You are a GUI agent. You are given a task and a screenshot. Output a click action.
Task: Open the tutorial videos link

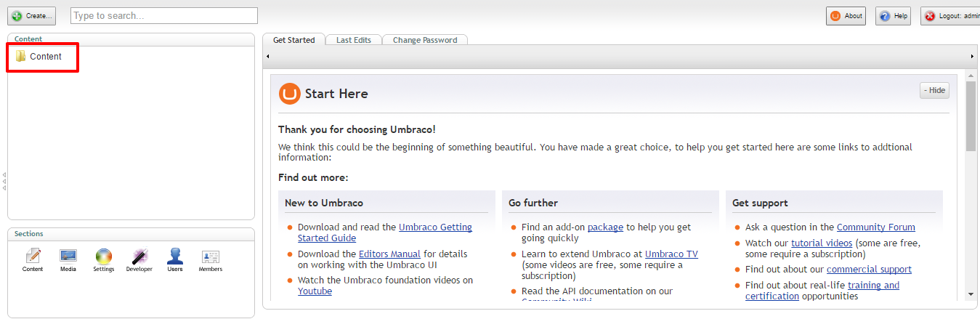pyautogui.click(x=822, y=243)
